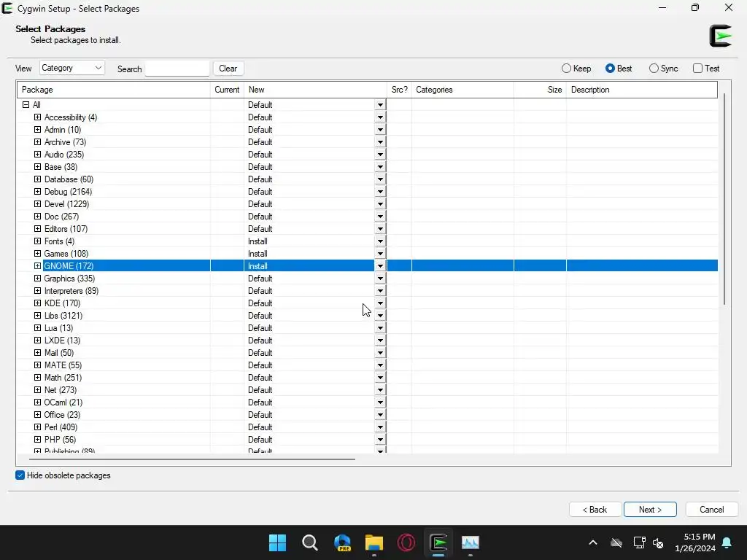Open action dropdown for Games row
The width and height of the screenshot is (747, 560).
(x=380, y=254)
